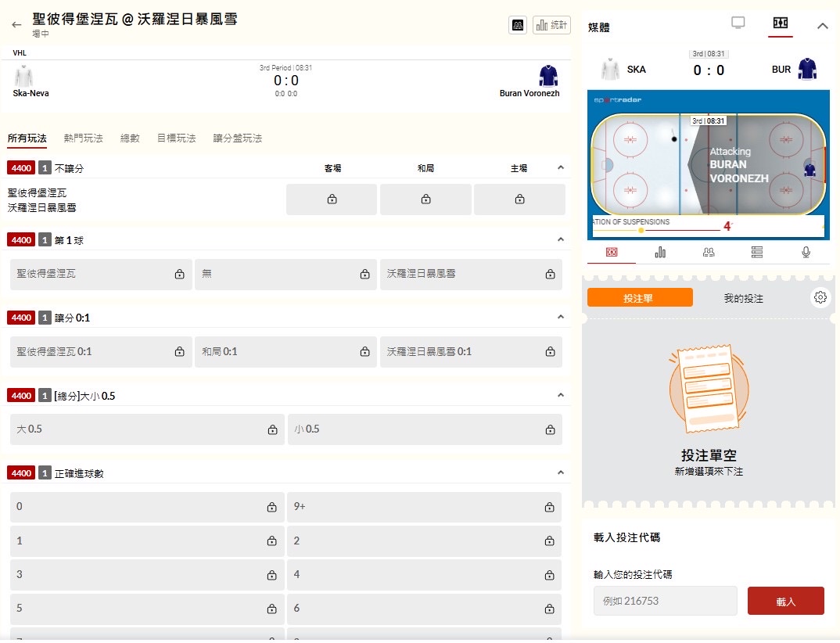840x643 pixels.
Task: Click the back arrow beside the match title
Action: coord(16,25)
